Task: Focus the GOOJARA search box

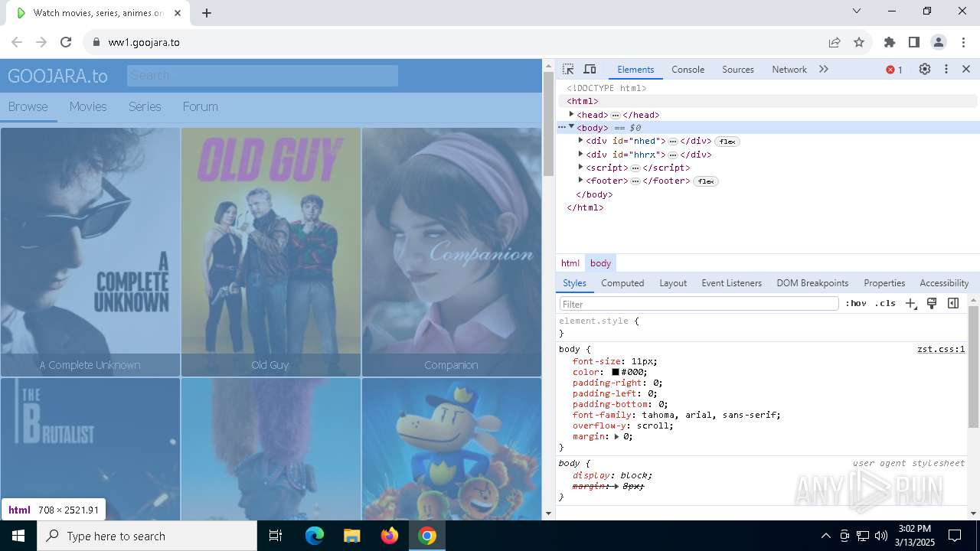Action: [x=263, y=75]
